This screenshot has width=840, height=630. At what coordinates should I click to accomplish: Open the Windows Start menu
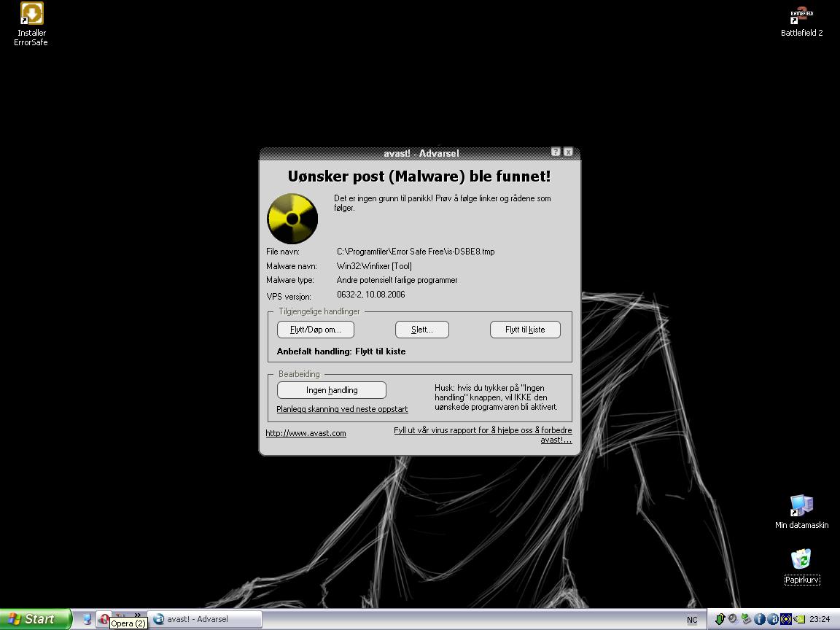[35, 619]
